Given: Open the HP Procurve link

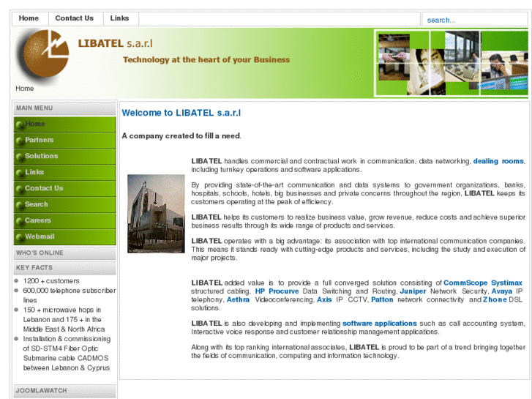Looking at the screenshot, I should pyautogui.click(x=277, y=291).
